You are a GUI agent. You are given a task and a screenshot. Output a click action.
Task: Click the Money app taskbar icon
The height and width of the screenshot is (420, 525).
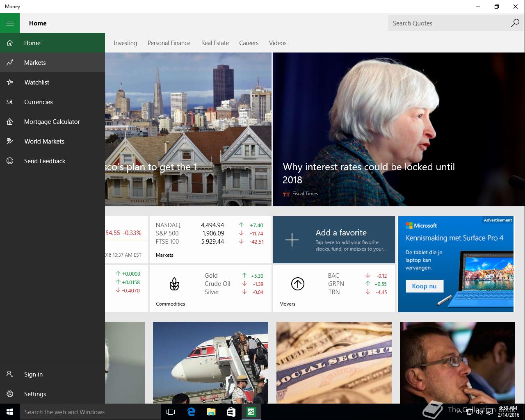[251, 412]
